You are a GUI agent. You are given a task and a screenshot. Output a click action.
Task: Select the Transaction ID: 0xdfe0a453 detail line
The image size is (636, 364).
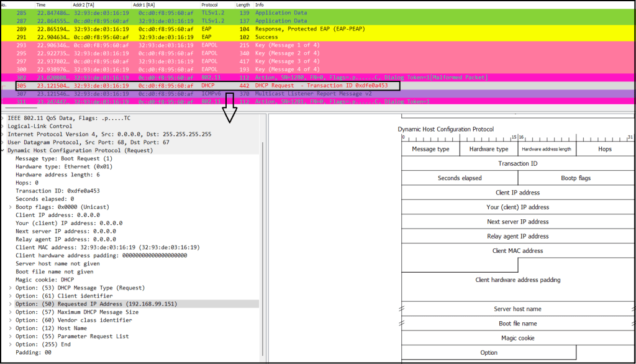pyautogui.click(x=56, y=191)
